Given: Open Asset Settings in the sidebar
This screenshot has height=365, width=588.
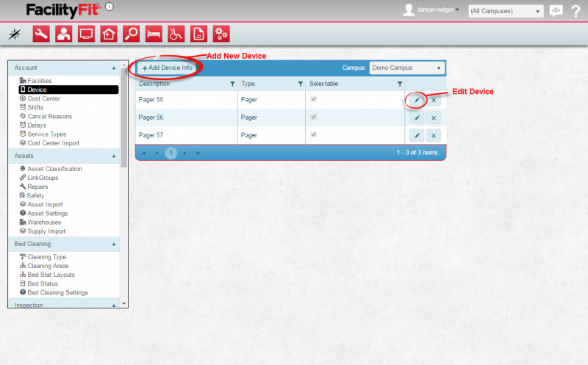Looking at the screenshot, I should [x=44, y=213].
